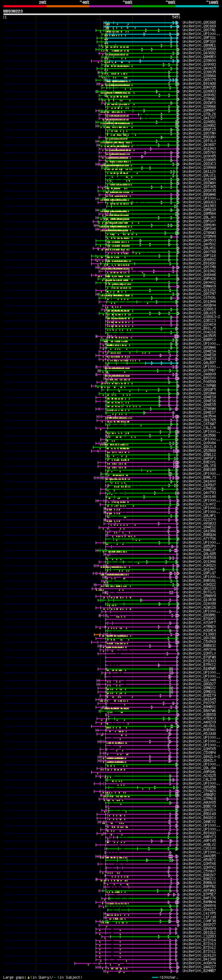This screenshot has height=980, width=222.
Task: Choose UniRef100_B9EXV1 label
Action: [199, 462]
